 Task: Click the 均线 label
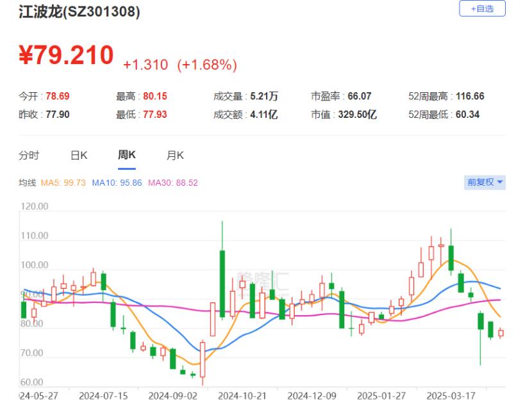coord(27,183)
